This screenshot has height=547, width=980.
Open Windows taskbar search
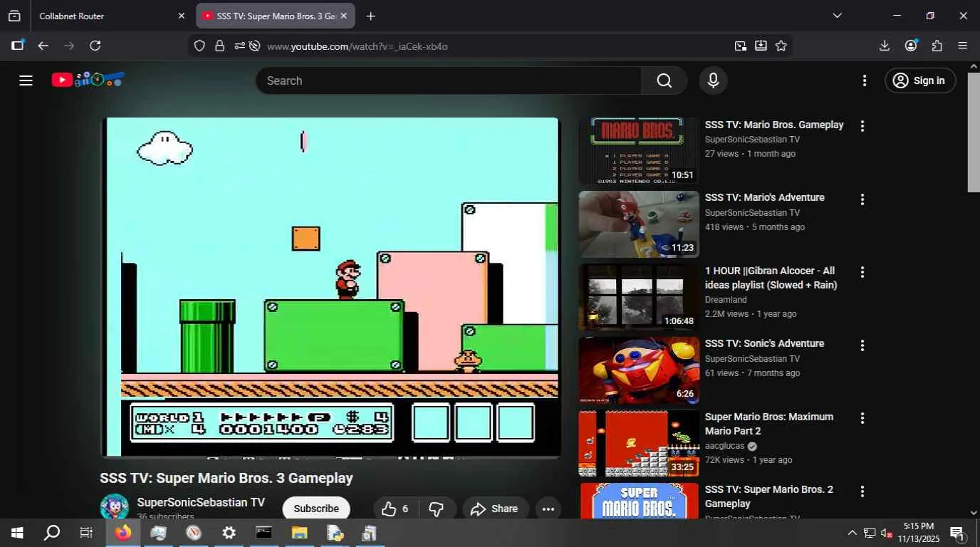(x=52, y=533)
